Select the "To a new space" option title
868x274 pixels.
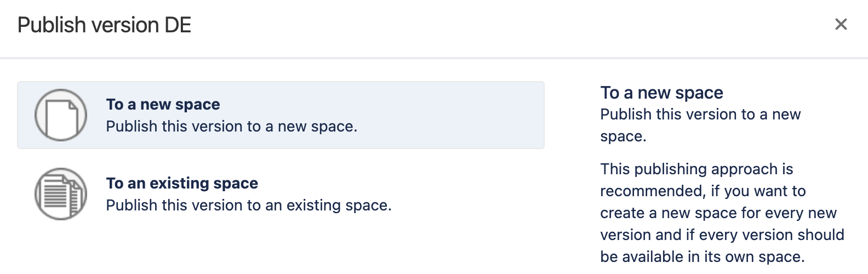[x=163, y=104]
